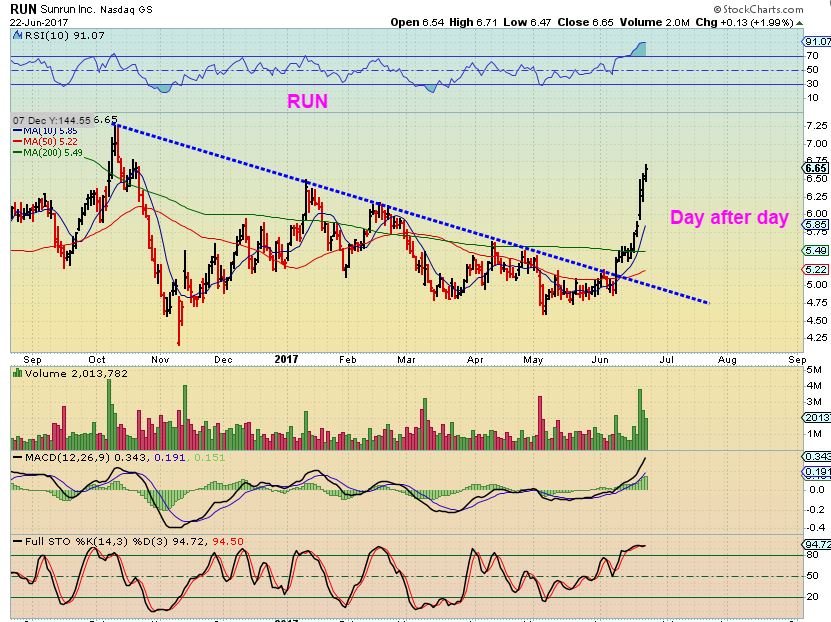The image size is (831, 622).
Task: Click the 'MACD(12,26,9) 0.343' label
Action: click(x=87, y=457)
